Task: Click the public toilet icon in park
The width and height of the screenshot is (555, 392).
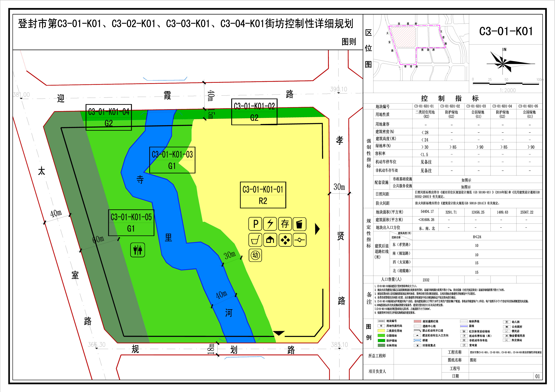Action: [x=138, y=250]
